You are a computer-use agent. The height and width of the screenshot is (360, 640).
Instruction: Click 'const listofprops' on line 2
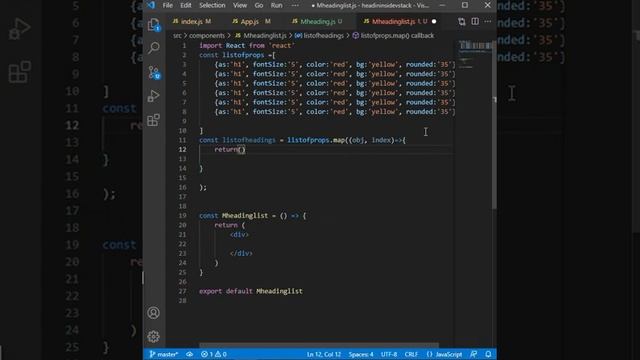coord(232,55)
